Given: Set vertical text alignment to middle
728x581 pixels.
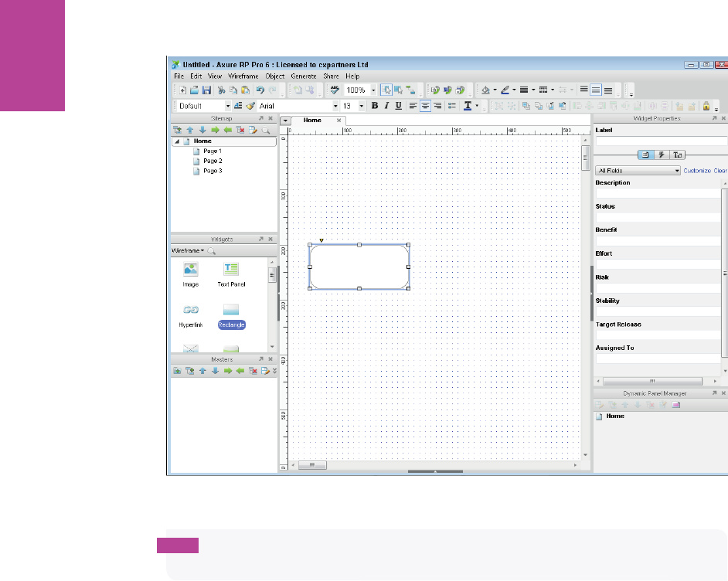Looking at the screenshot, I should click(x=596, y=90).
